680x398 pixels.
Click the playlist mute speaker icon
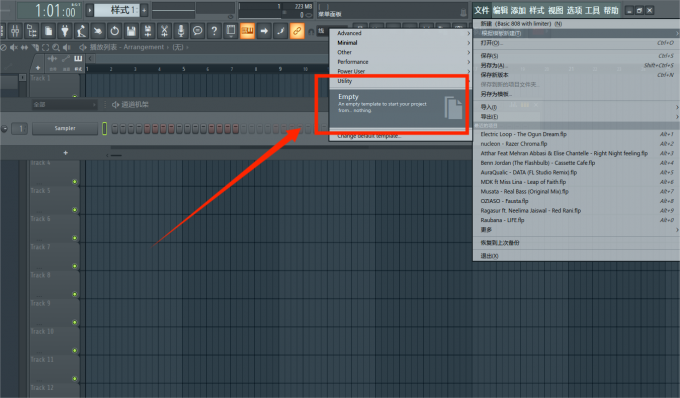coord(14,47)
